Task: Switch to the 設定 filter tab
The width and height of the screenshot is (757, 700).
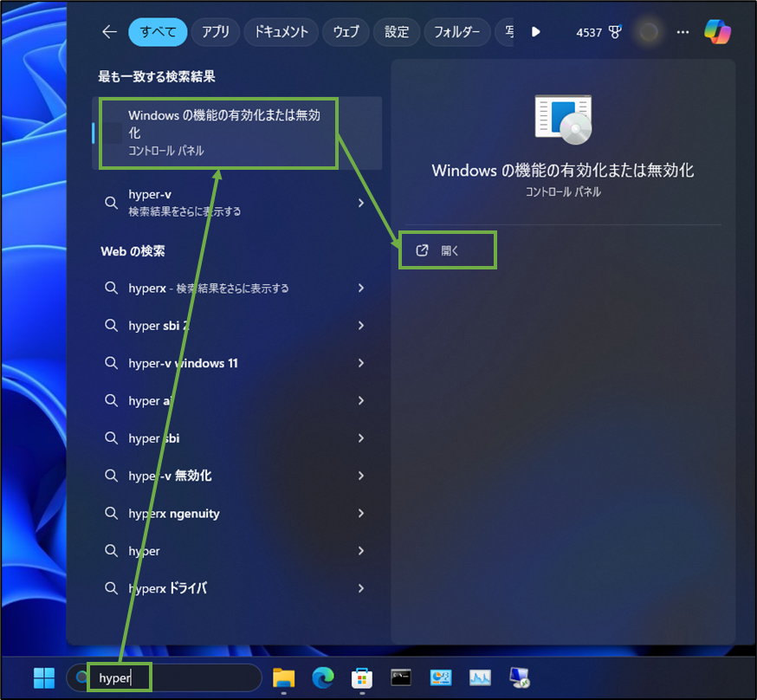Action: point(397,32)
